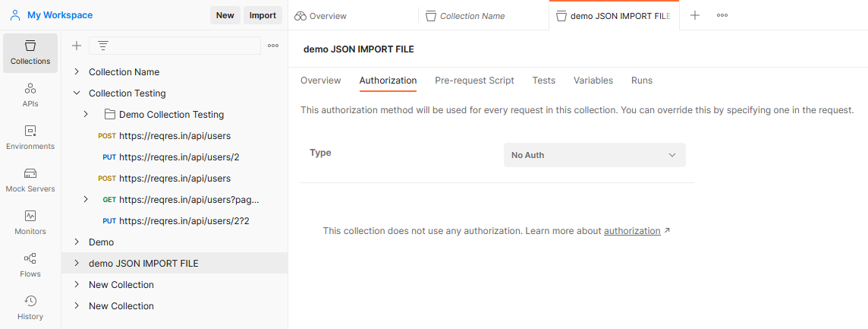Image resolution: width=868 pixels, height=329 pixels.
Task: Open a new tab with the plus icon
Action: [x=695, y=15]
